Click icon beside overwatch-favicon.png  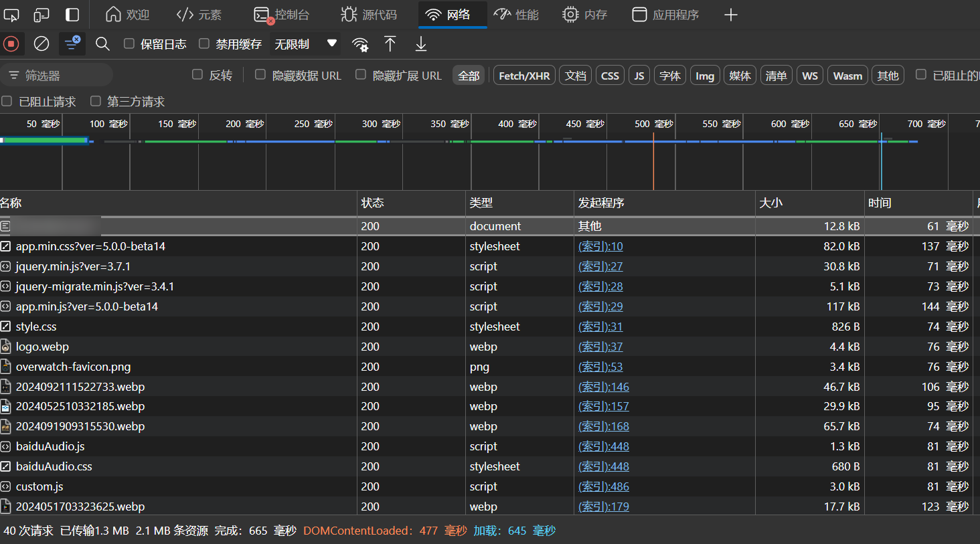point(5,367)
